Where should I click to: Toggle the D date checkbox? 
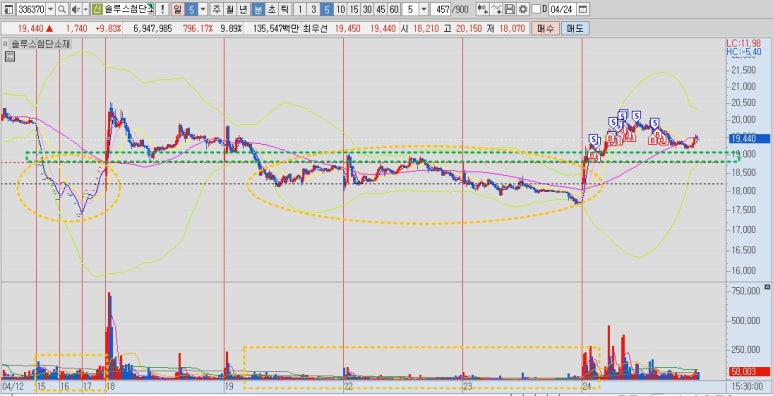tap(536, 9)
